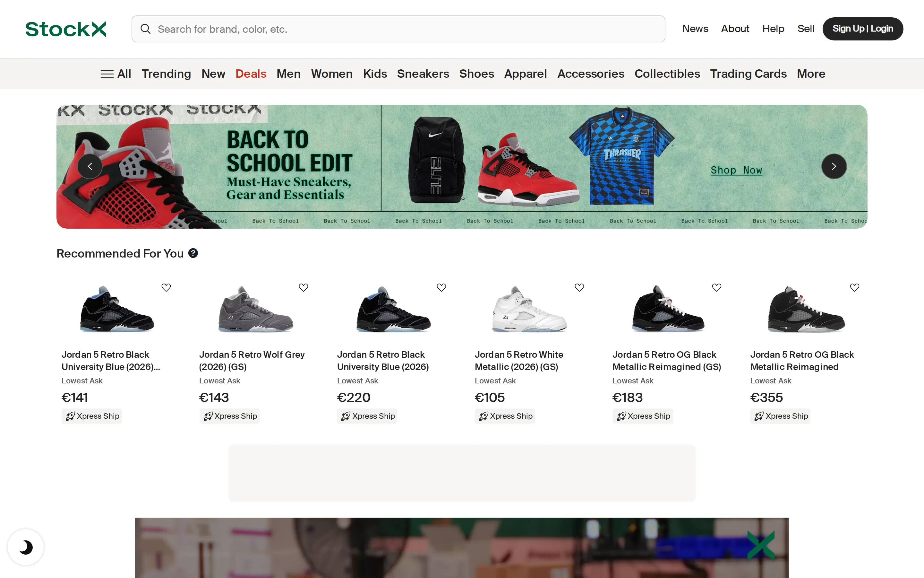Click the StockX video thumbnail
The width and height of the screenshot is (924, 578).
462,547
